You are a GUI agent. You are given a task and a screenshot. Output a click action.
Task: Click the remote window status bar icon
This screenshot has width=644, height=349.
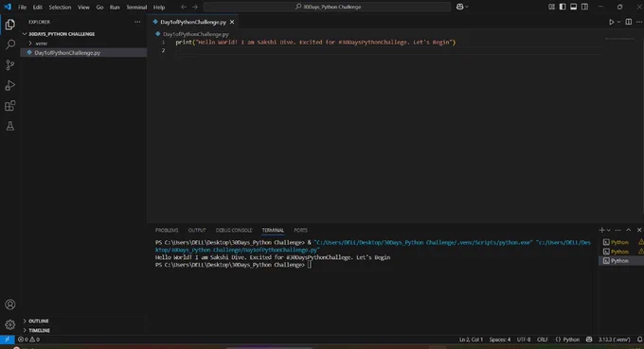(x=7, y=340)
